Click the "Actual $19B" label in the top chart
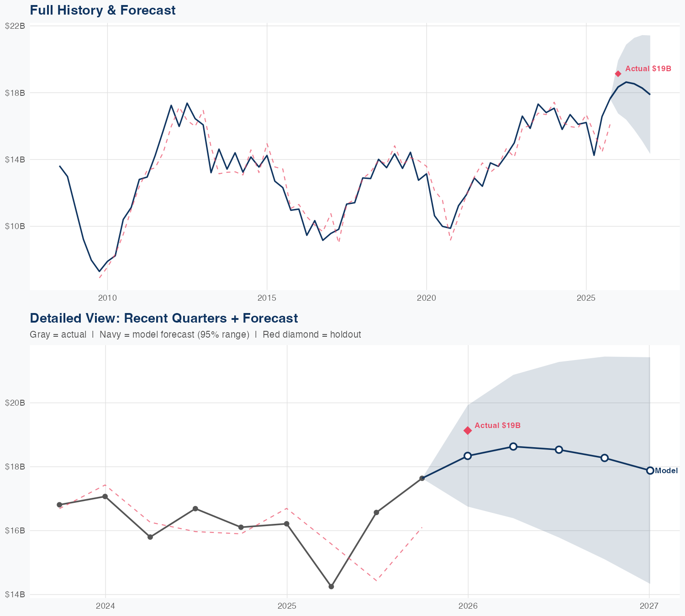The width and height of the screenshot is (685, 616). click(x=648, y=69)
